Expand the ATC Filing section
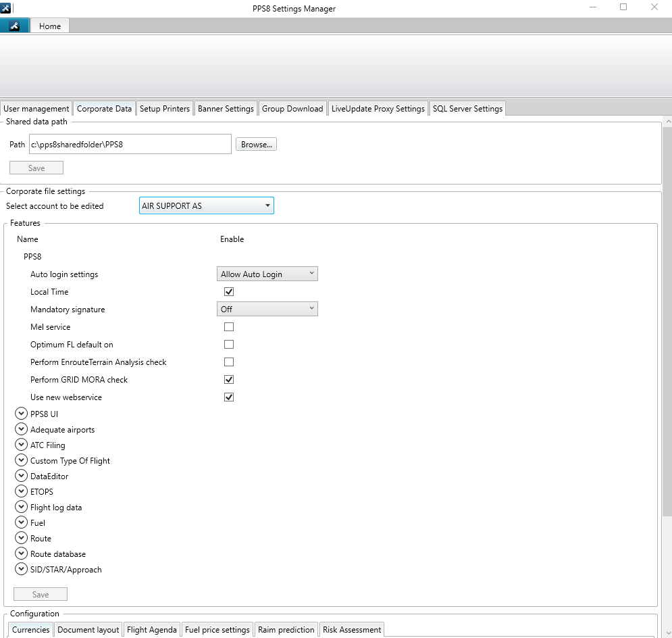This screenshot has width=672, height=638. (x=21, y=444)
